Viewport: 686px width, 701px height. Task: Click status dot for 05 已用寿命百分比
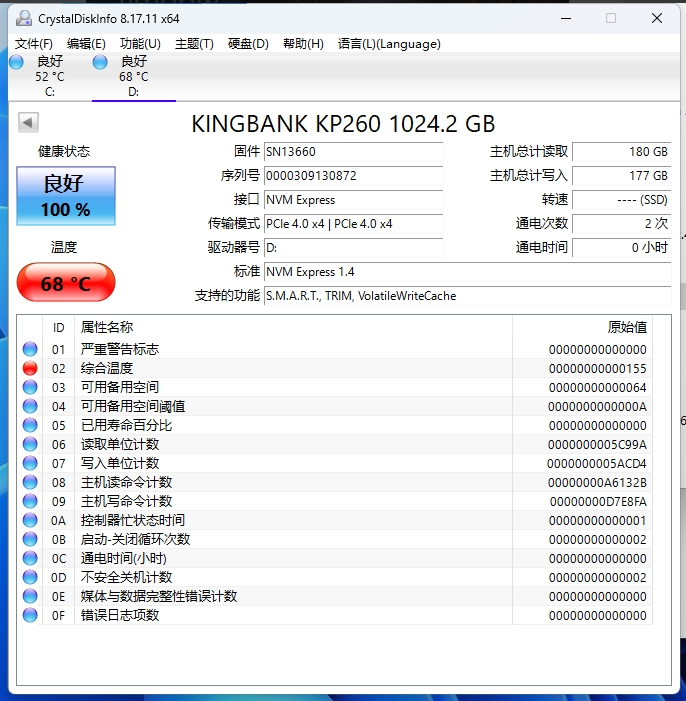click(30, 425)
